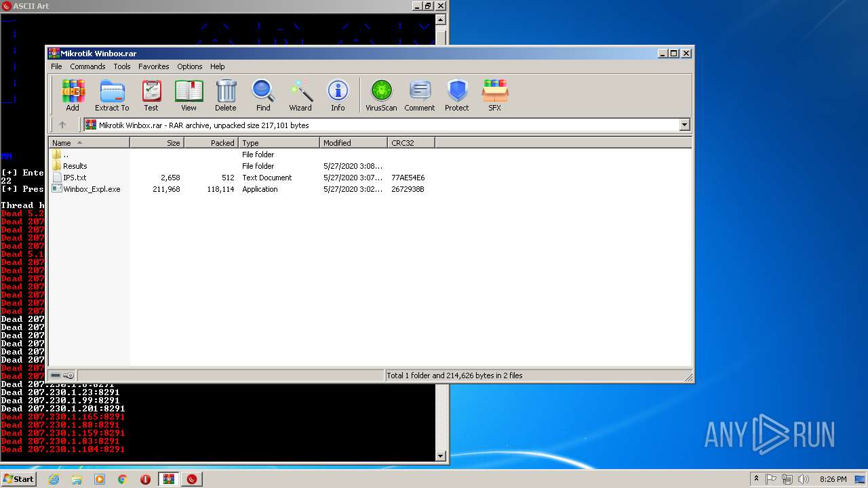
Task: Sort by Type column header
Action: click(279, 143)
